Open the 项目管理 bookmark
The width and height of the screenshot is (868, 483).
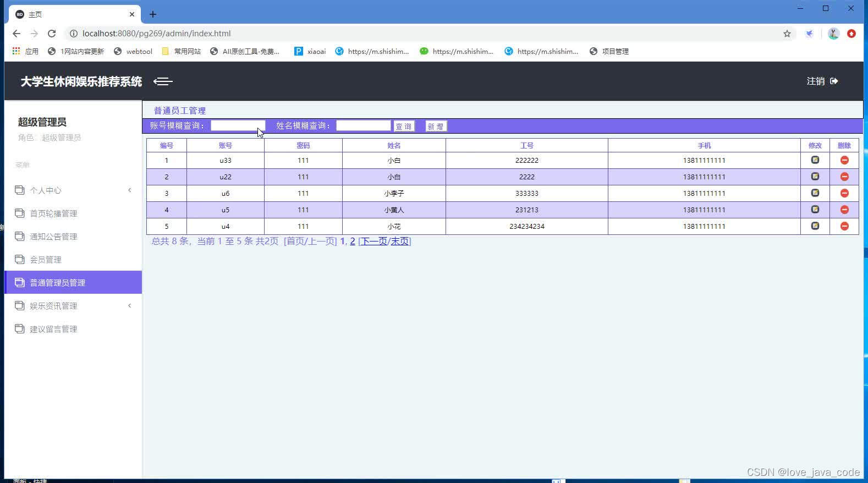[609, 51]
